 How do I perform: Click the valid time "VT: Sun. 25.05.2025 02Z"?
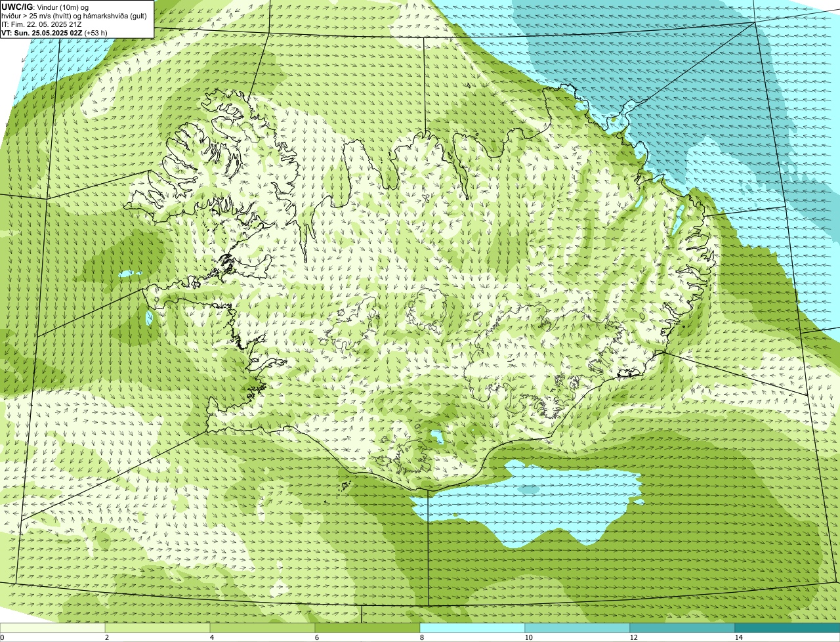coord(41,32)
